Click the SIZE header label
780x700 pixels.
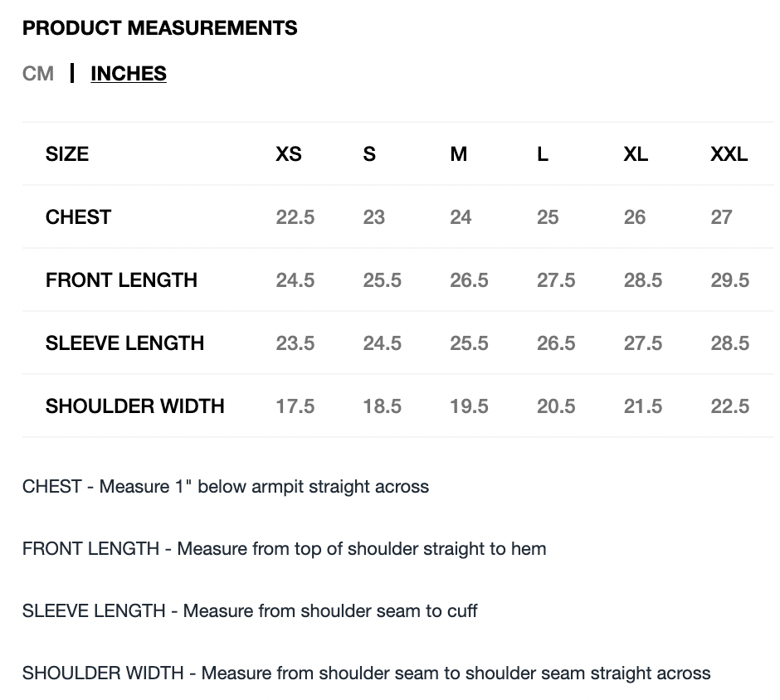pyautogui.click(x=67, y=154)
